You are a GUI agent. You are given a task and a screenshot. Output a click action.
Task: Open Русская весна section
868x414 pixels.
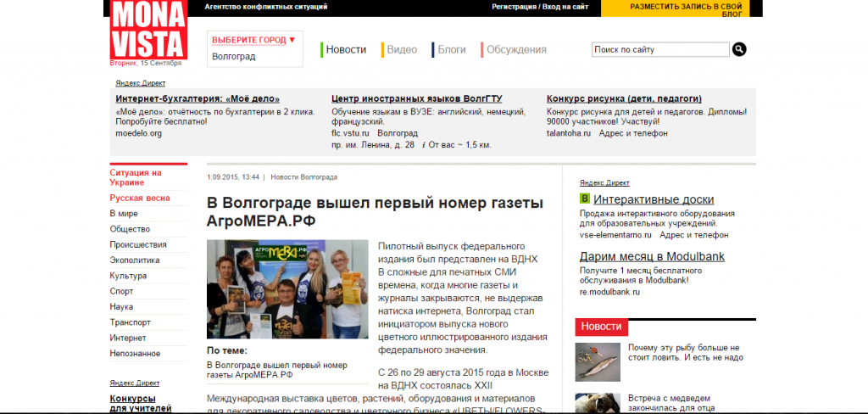pos(140,198)
